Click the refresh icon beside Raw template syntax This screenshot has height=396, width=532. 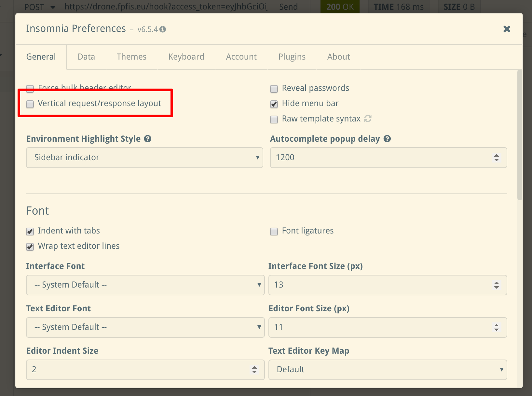tap(368, 119)
